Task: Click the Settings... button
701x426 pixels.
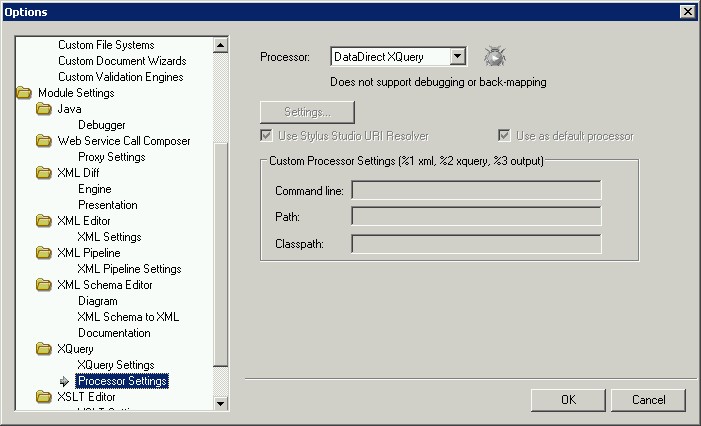Action: pyautogui.click(x=307, y=112)
